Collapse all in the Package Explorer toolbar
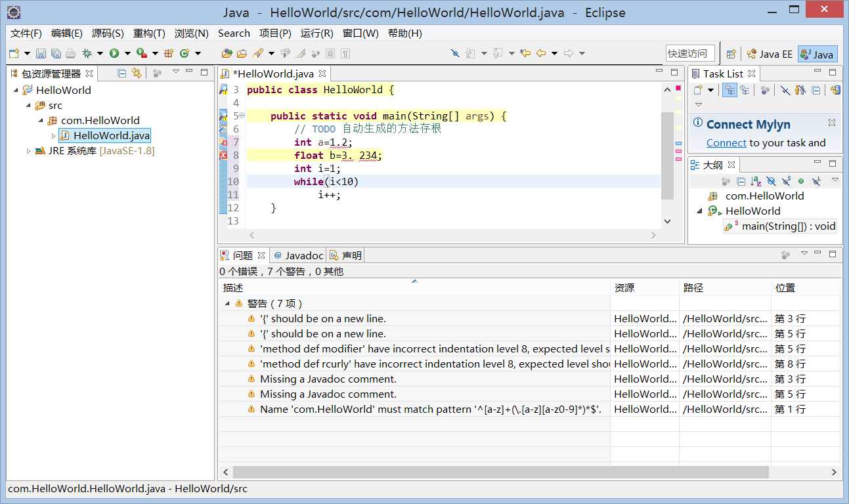Viewport: 849px width, 504px height. coord(122,73)
